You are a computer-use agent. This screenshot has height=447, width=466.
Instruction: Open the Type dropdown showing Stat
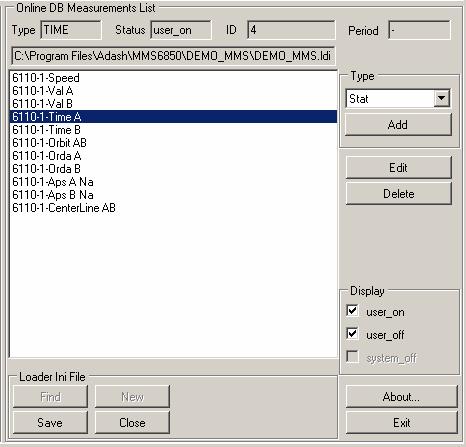(x=398, y=99)
